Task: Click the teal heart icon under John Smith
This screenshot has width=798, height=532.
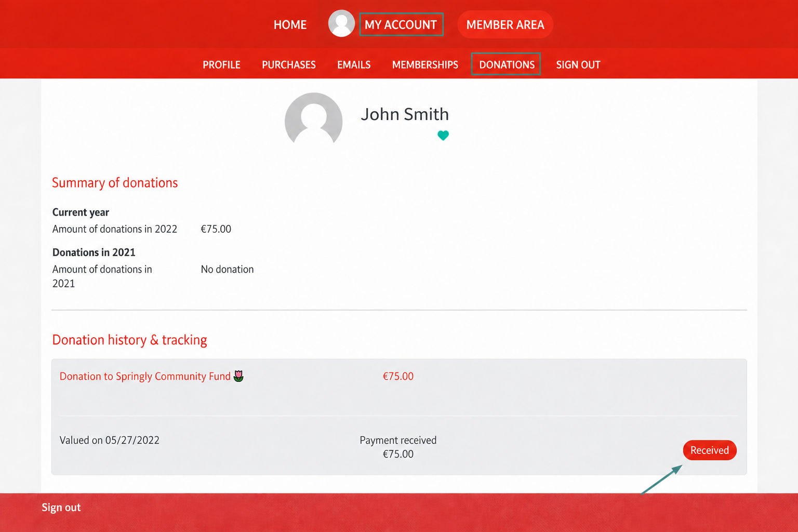Action: [x=443, y=136]
